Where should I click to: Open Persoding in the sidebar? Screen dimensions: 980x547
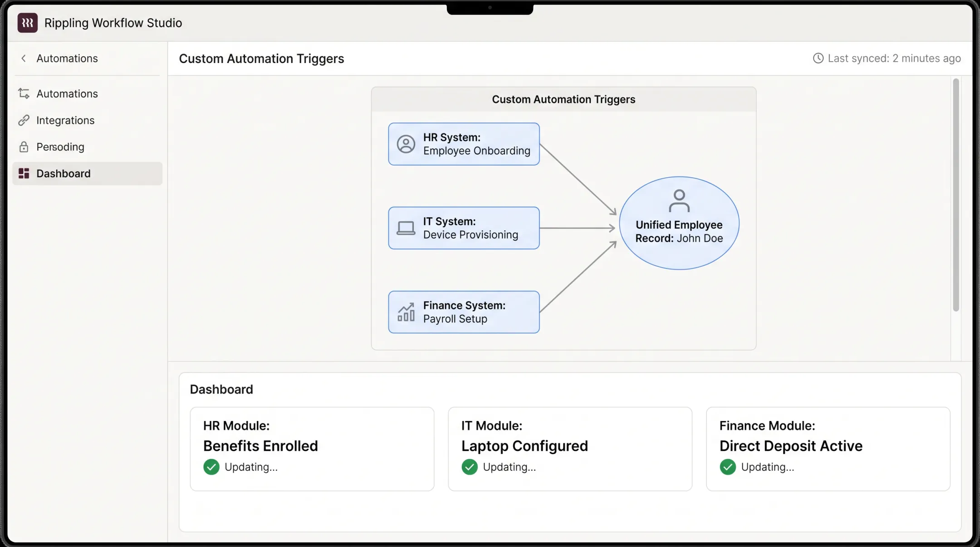coord(87,147)
